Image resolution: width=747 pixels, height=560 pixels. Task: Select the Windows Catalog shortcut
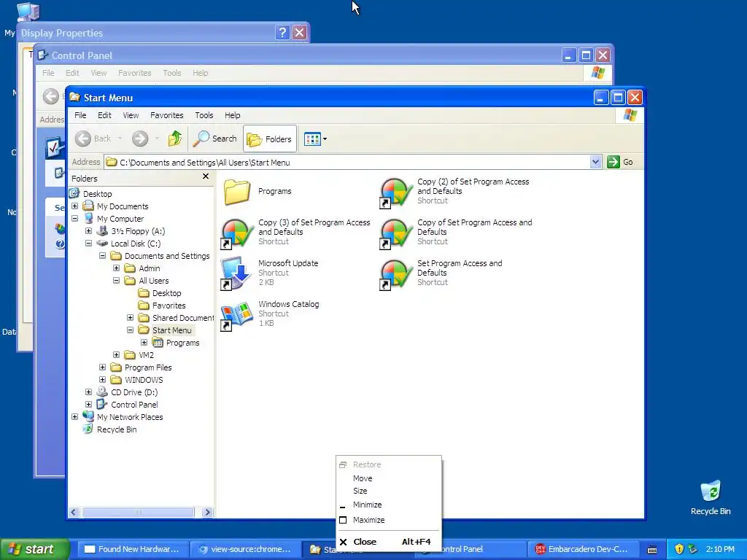click(x=270, y=314)
